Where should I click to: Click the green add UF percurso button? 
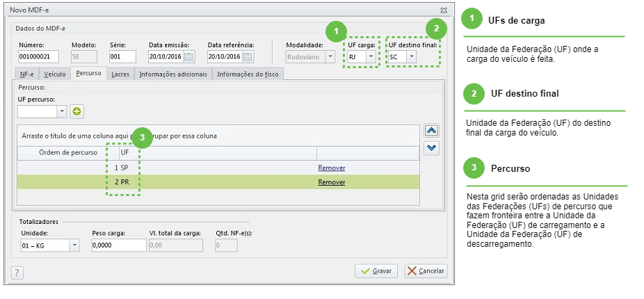(77, 111)
